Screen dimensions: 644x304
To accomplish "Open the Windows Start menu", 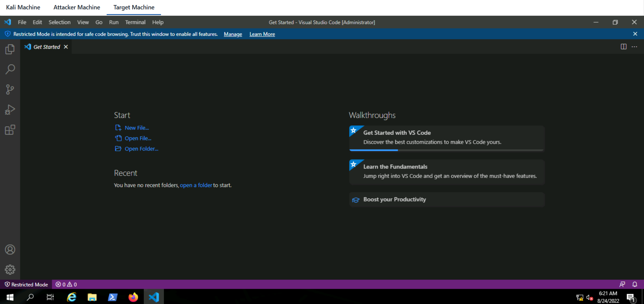I will (x=10, y=297).
